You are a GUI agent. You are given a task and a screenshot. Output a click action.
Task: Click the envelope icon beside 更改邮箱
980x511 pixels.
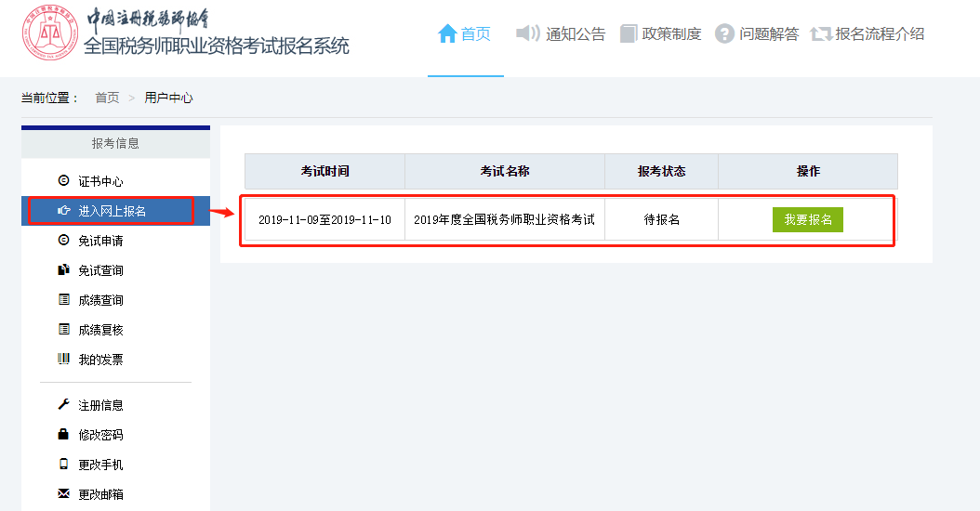click(x=63, y=494)
